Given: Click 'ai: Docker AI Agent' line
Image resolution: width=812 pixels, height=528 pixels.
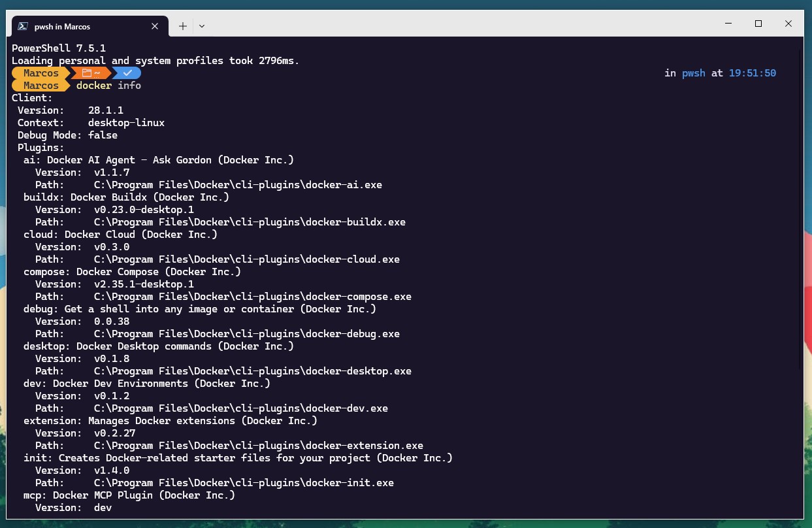Looking at the screenshot, I should 159,160.
